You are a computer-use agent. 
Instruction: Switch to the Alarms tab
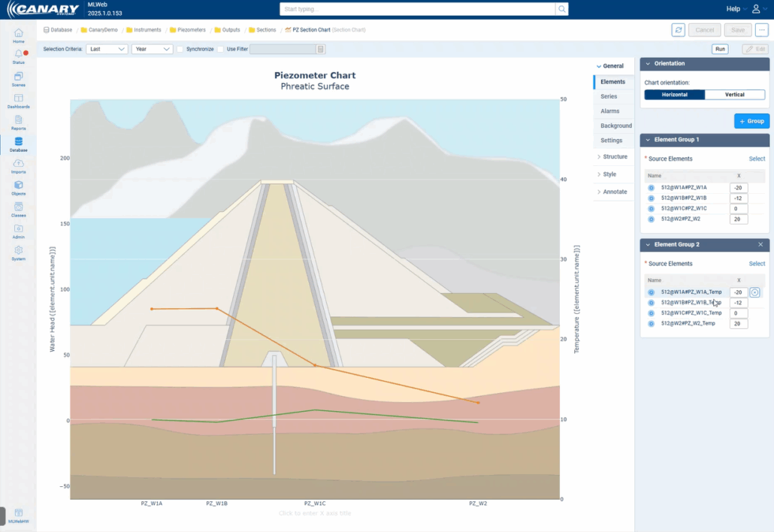tap(609, 111)
